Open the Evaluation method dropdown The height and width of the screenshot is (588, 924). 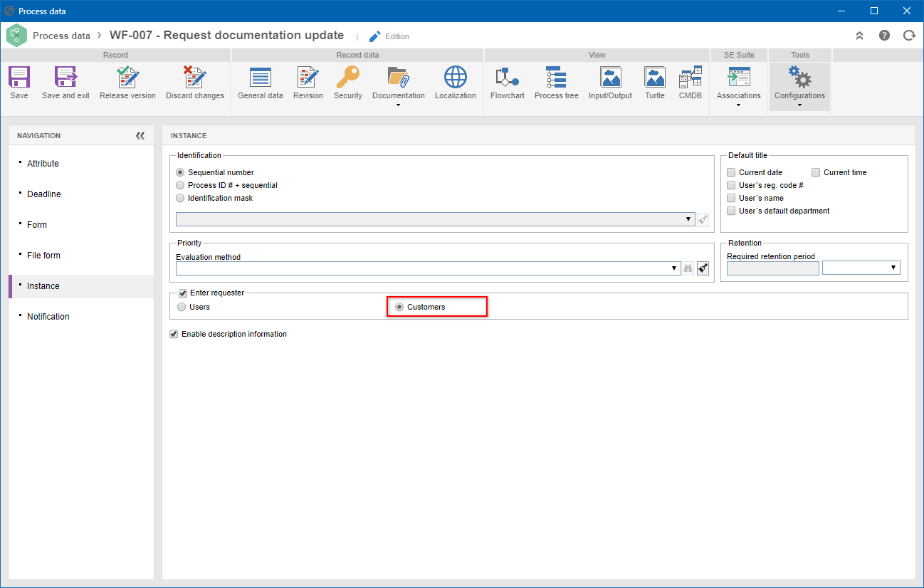coord(428,268)
